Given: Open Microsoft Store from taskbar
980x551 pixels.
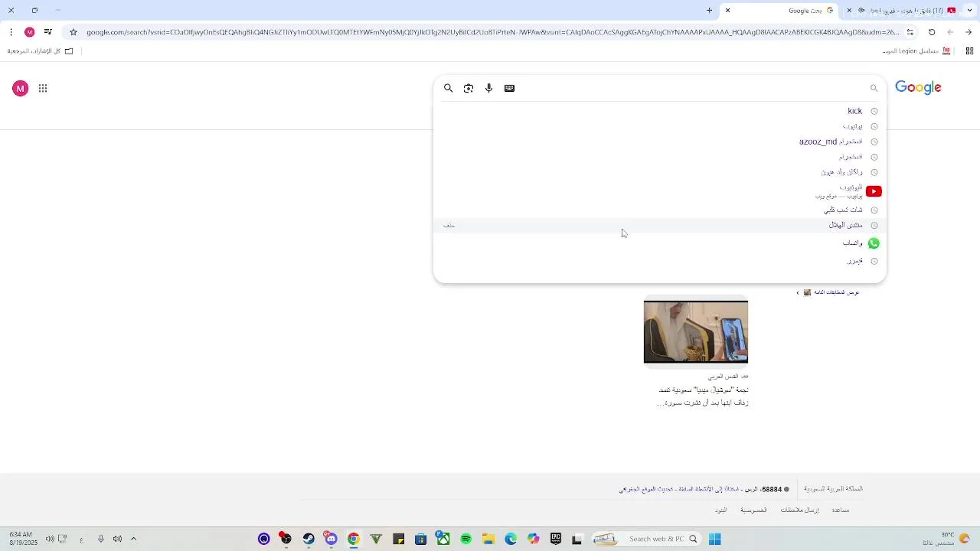Looking at the screenshot, I should pos(420,539).
